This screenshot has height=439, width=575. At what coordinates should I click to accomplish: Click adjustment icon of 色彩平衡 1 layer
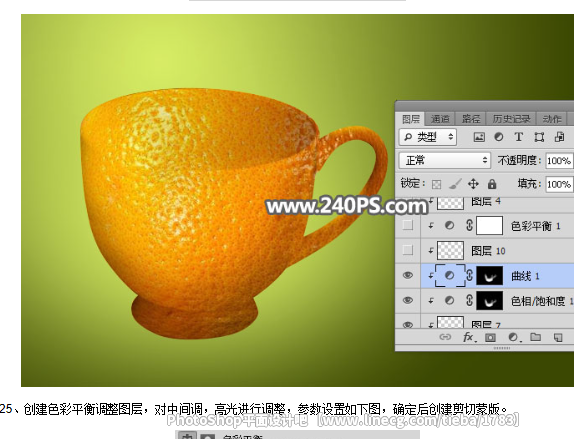450,226
